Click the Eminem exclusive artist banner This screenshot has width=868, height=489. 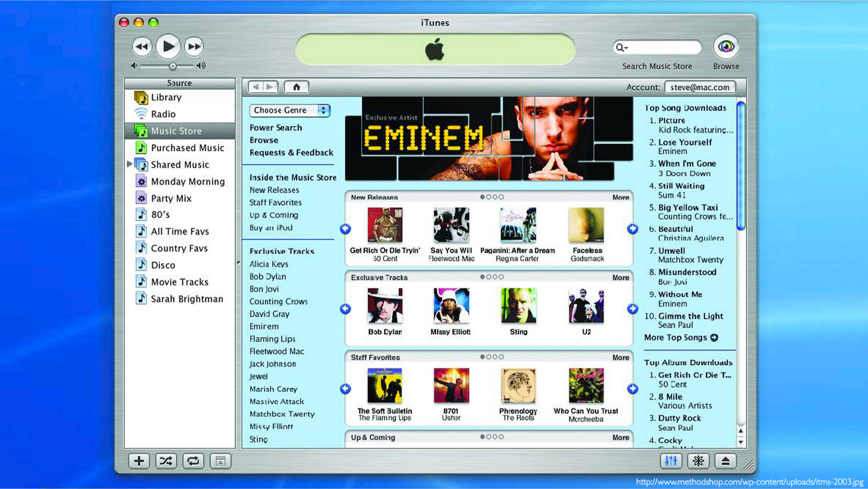(x=488, y=139)
